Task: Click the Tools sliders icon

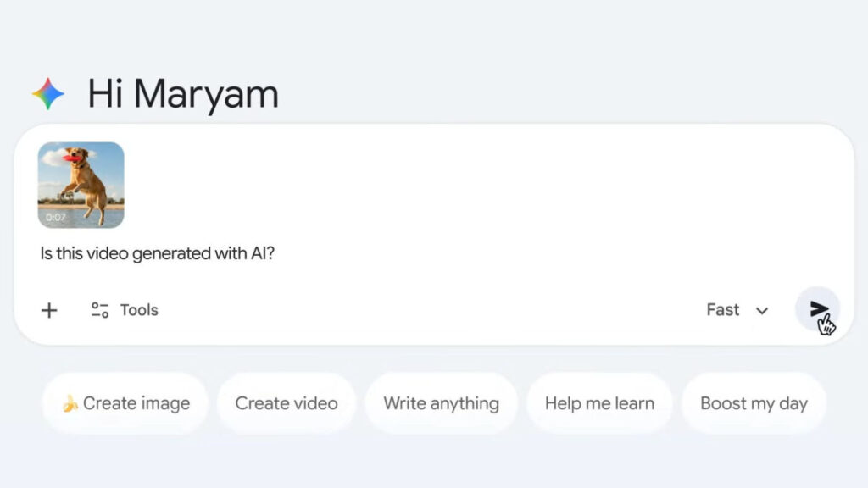Action: tap(100, 310)
